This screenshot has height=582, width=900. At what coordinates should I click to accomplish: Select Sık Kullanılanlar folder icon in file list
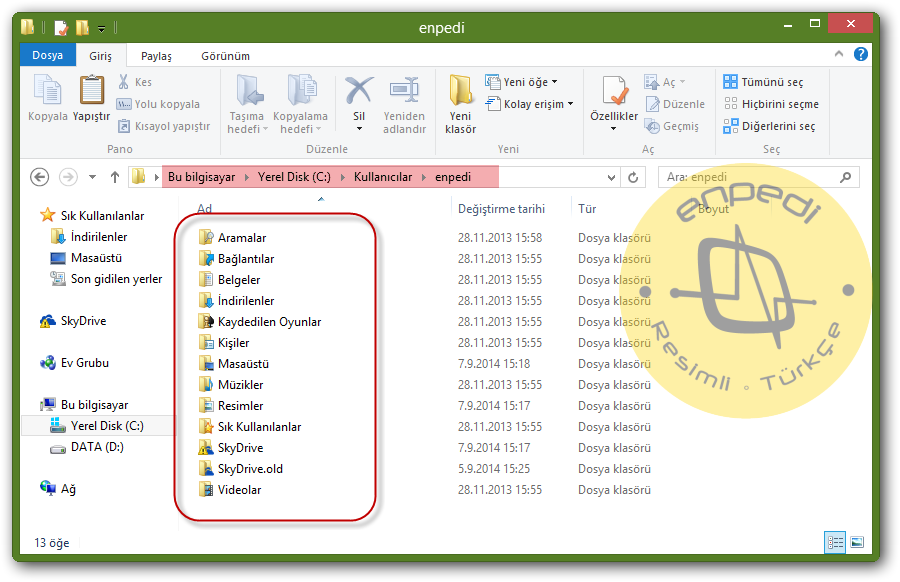click(x=205, y=426)
